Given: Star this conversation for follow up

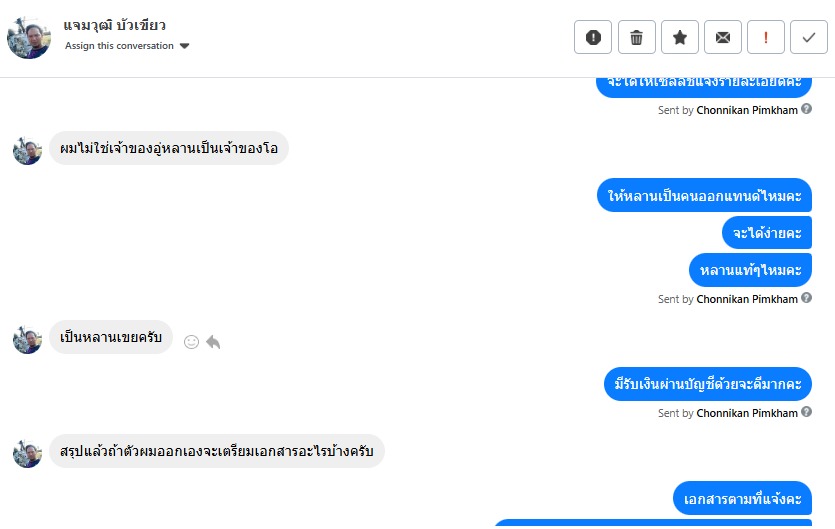Looking at the screenshot, I should point(680,37).
